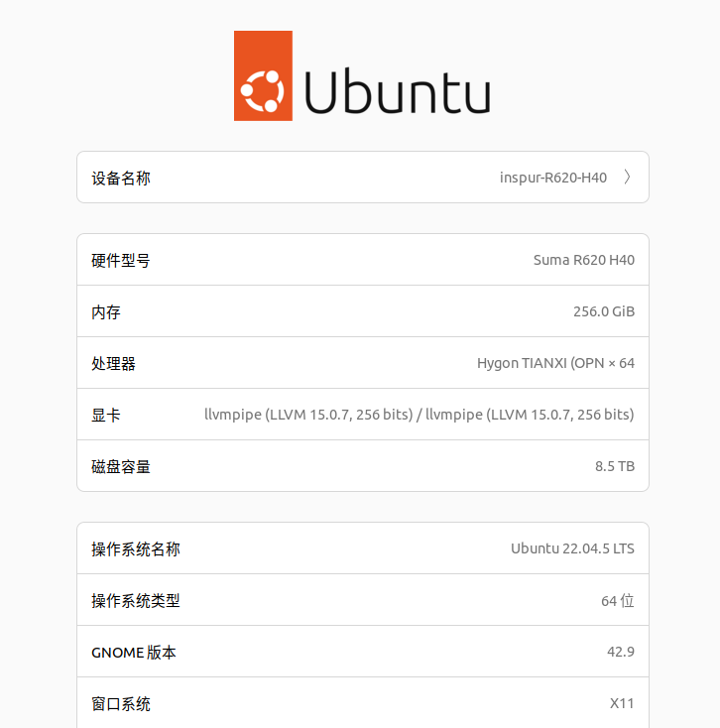Click the 操作系统类型 label
Viewport: 720px width, 728px height.
[x=136, y=601]
